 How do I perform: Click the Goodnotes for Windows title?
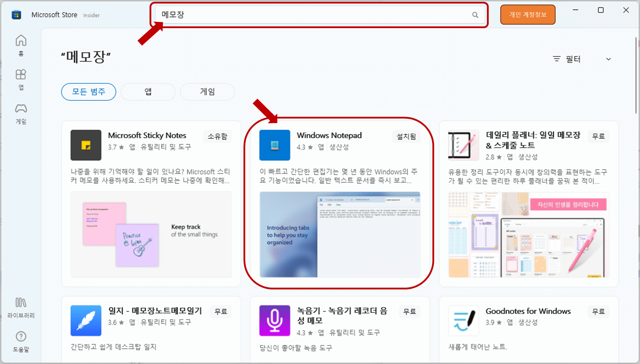(x=528, y=311)
